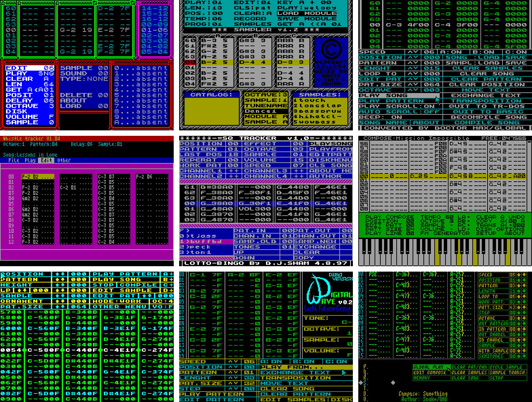Open Other menu in Whistle tracker
Image resolution: width=532 pixels, height=402 pixels.
click(x=64, y=160)
